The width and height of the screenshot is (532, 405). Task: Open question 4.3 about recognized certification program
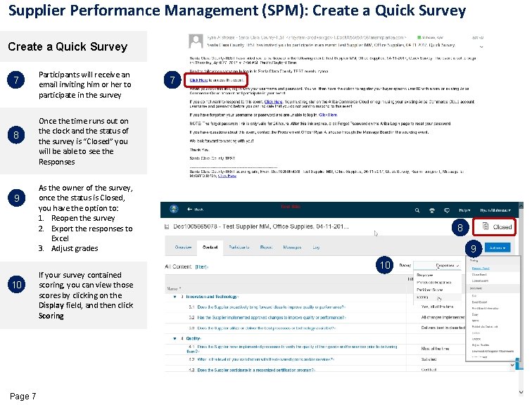256,370
